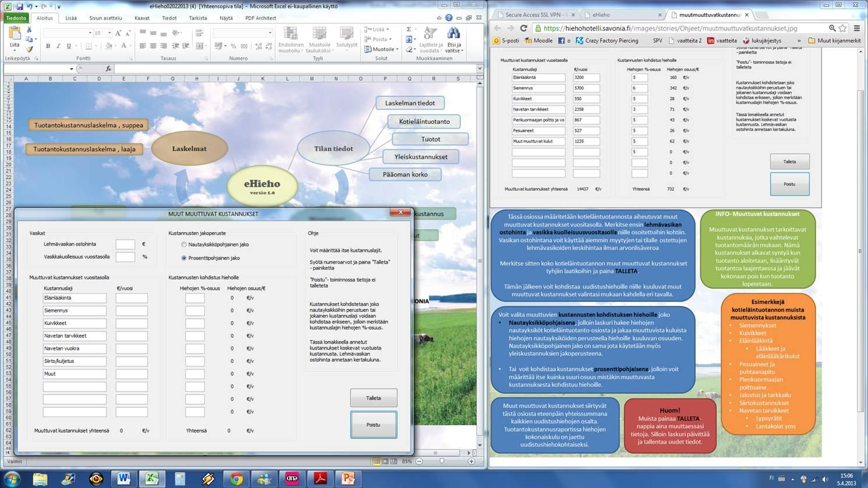Expand the Poista delete cells dropdown
This screenshot has height=488, width=868.
click(390, 39)
